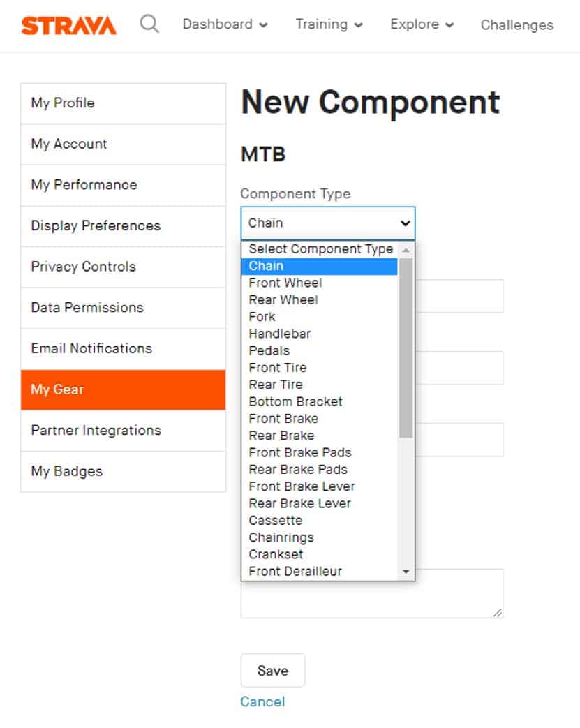Pick Cassette in the component list
This screenshot has width=580, height=728.
[276, 520]
